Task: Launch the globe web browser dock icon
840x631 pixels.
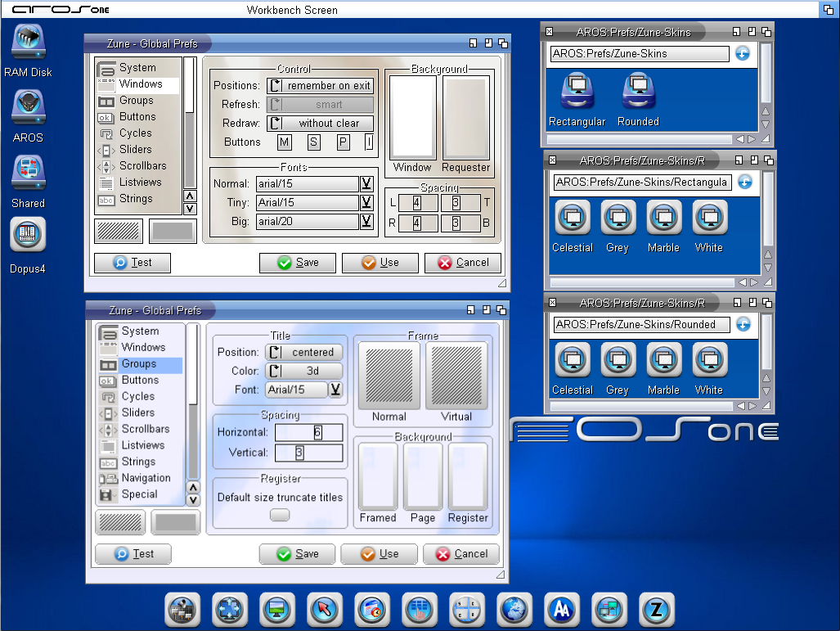Action: [514, 610]
